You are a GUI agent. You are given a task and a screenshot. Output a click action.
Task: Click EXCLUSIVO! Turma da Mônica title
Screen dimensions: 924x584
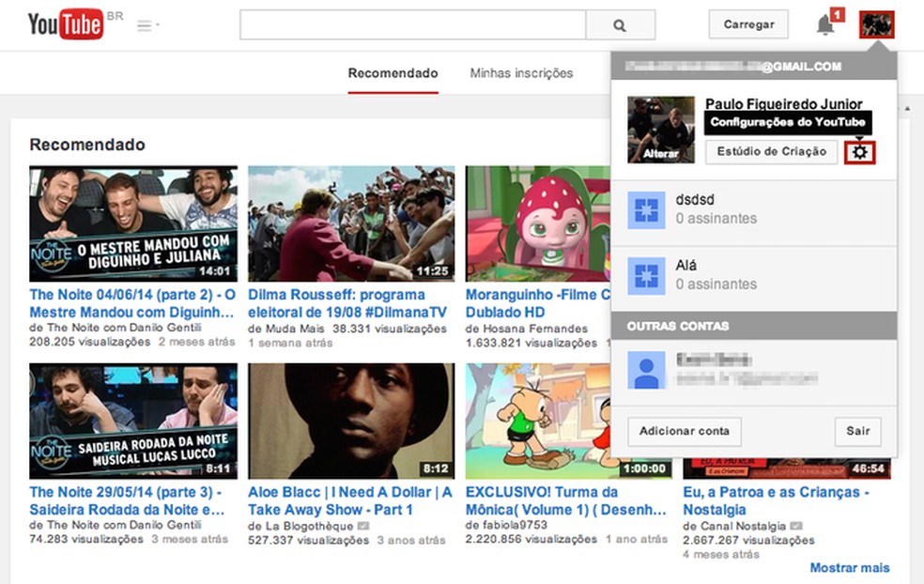point(565,501)
